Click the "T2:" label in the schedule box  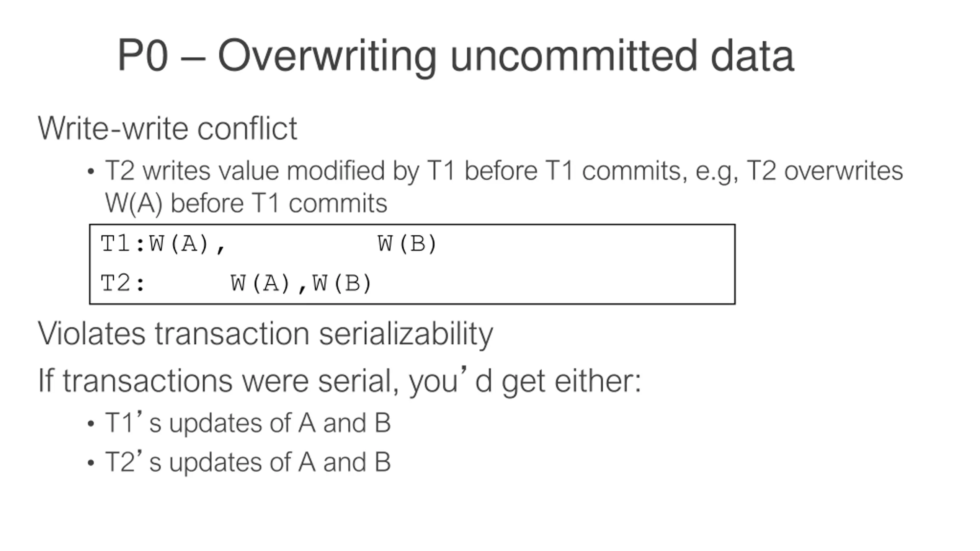pos(122,284)
